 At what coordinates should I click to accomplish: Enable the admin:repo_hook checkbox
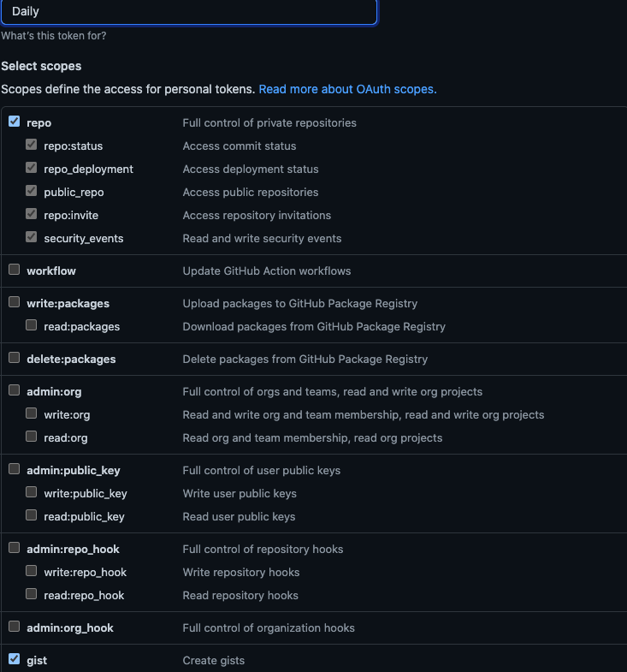(x=15, y=548)
